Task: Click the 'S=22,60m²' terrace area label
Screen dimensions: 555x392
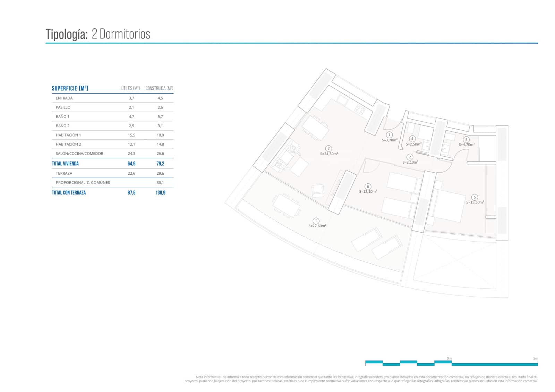Action: tap(317, 226)
